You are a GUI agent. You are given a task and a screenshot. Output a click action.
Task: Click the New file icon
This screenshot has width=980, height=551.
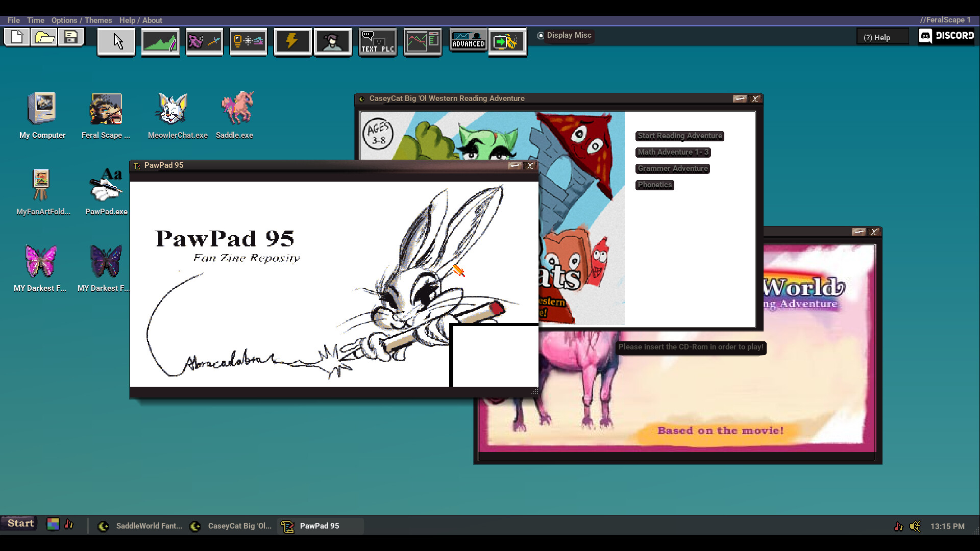click(x=17, y=38)
